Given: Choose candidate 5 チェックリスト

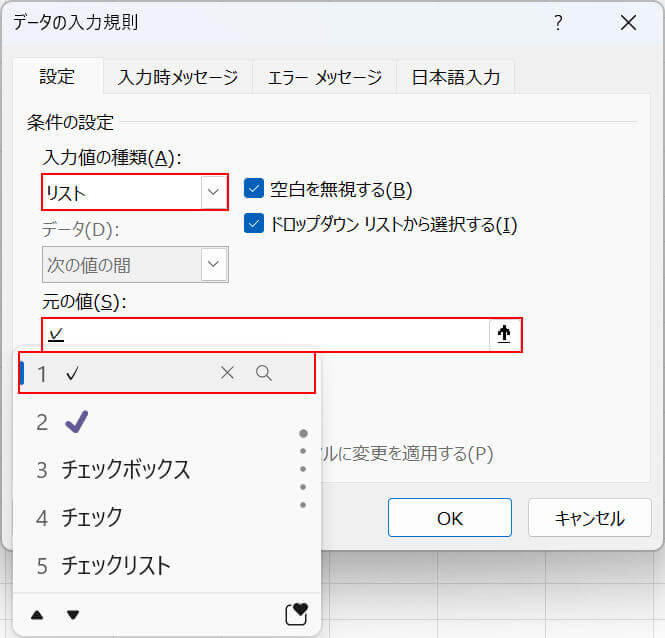Looking at the screenshot, I should 115,565.
